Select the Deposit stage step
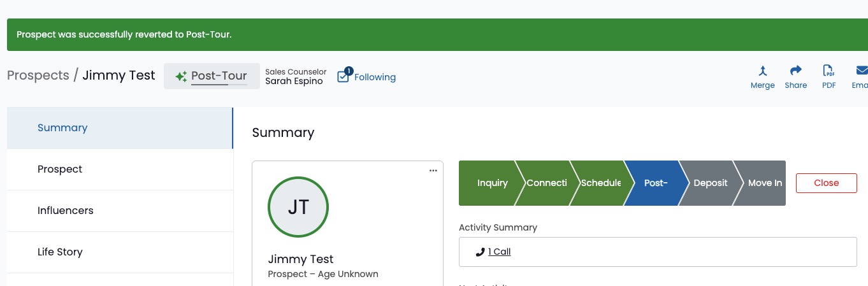The width and height of the screenshot is (868, 286). [x=710, y=183]
